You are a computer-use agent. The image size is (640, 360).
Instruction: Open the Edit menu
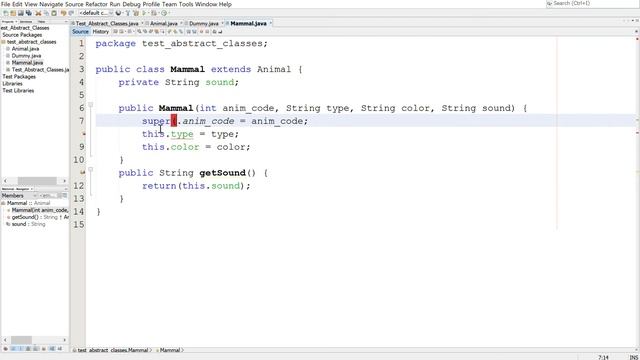pos(17,4)
